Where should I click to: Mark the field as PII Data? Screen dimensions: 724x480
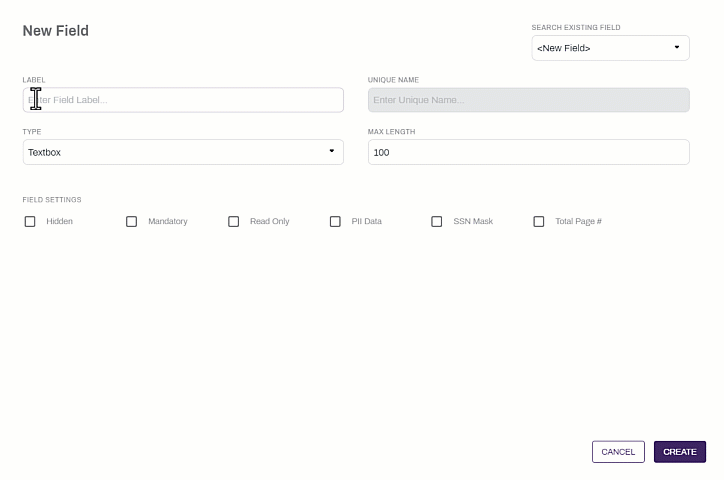click(x=335, y=222)
